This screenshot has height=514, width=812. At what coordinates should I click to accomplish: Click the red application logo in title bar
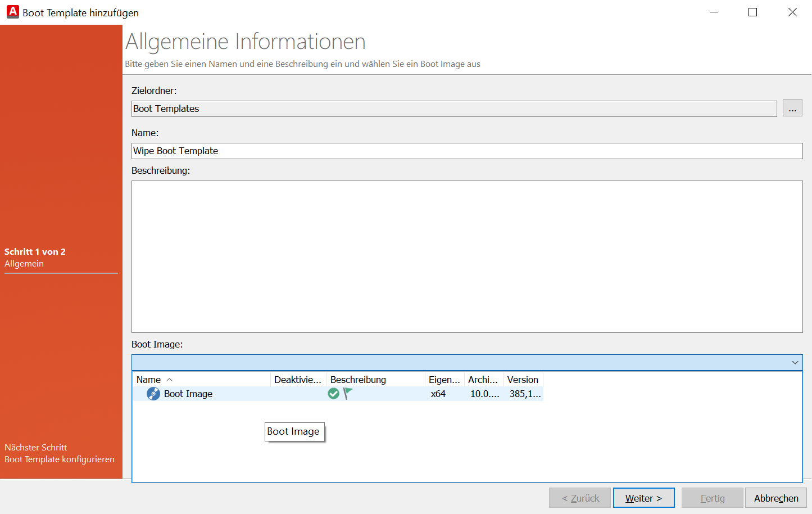[x=12, y=12]
